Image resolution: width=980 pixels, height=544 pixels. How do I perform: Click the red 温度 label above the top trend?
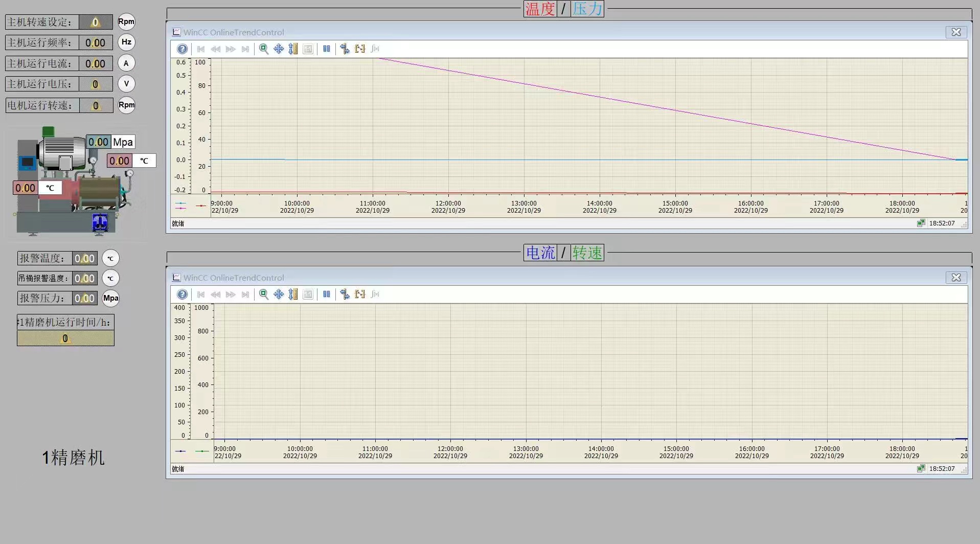[x=540, y=9]
